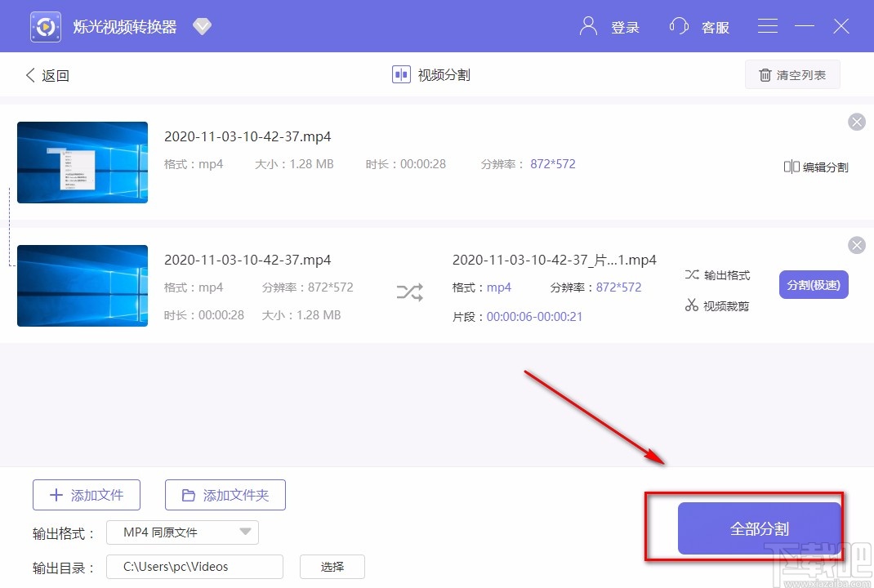Remove the second list entry with its X button
Screen dimensions: 874x588
[856, 245]
